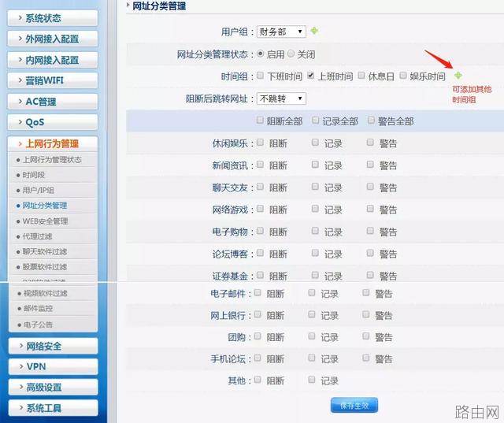The width and height of the screenshot is (504, 423).
Task: Open the 用户组 dropdown showing 财务部
Action: (281, 32)
